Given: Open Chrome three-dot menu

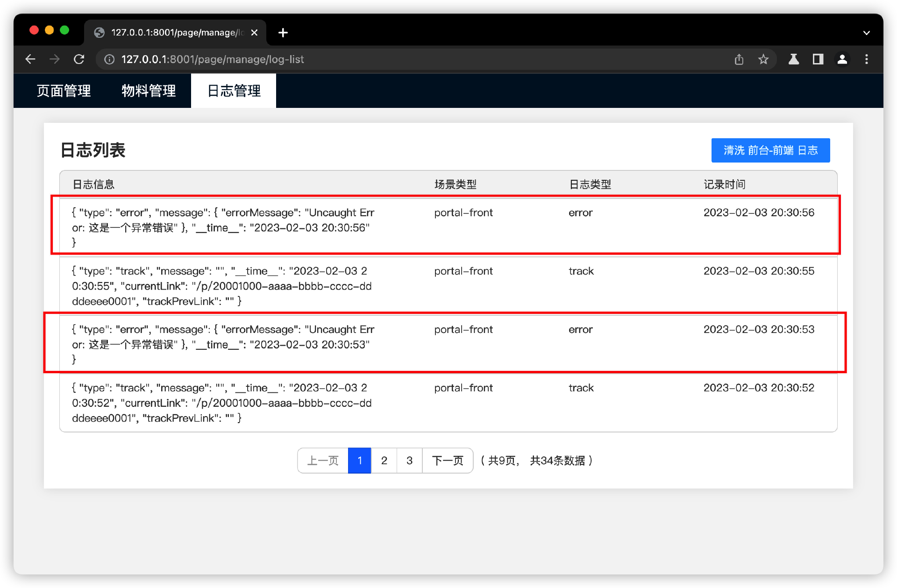Looking at the screenshot, I should [x=866, y=59].
